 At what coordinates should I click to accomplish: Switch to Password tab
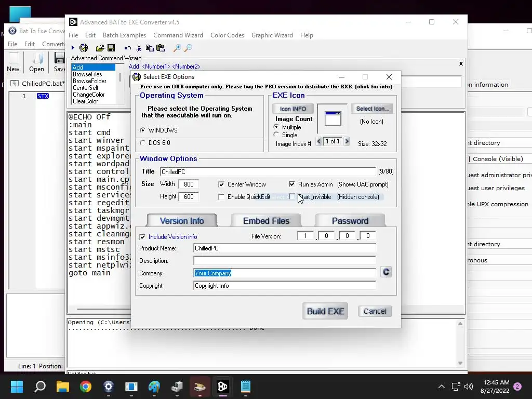pyautogui.click(x=350, y=221)
